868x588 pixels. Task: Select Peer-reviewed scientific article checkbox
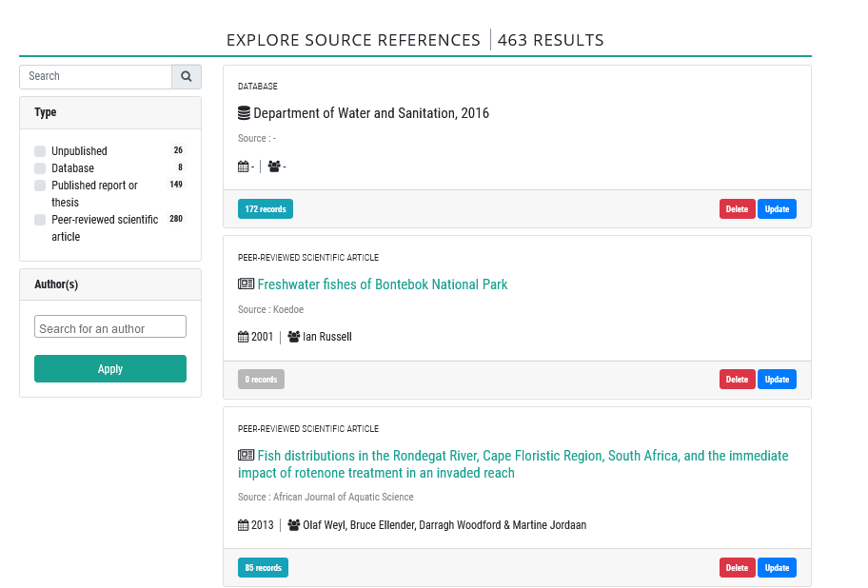40,220
